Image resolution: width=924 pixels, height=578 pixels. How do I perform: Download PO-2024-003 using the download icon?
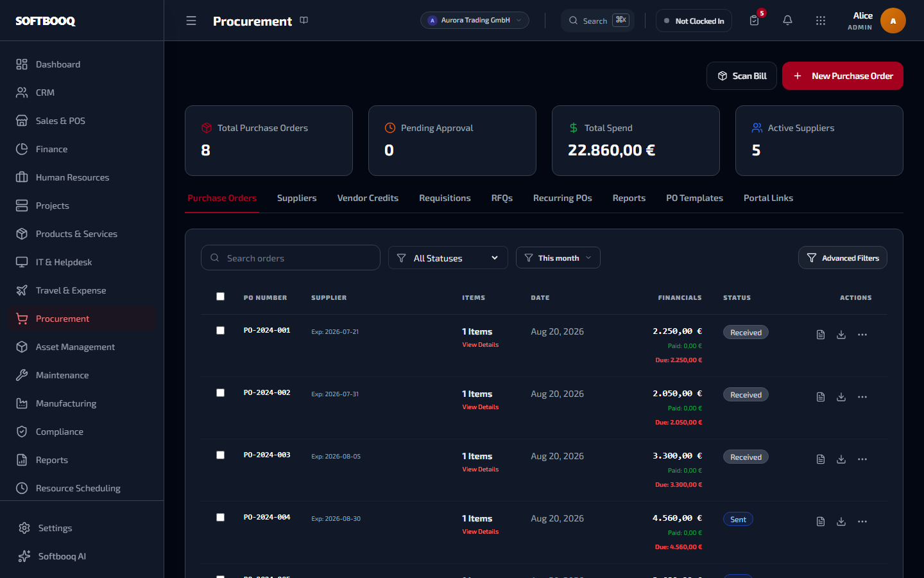pyautogui.click(x=841, y=459)
